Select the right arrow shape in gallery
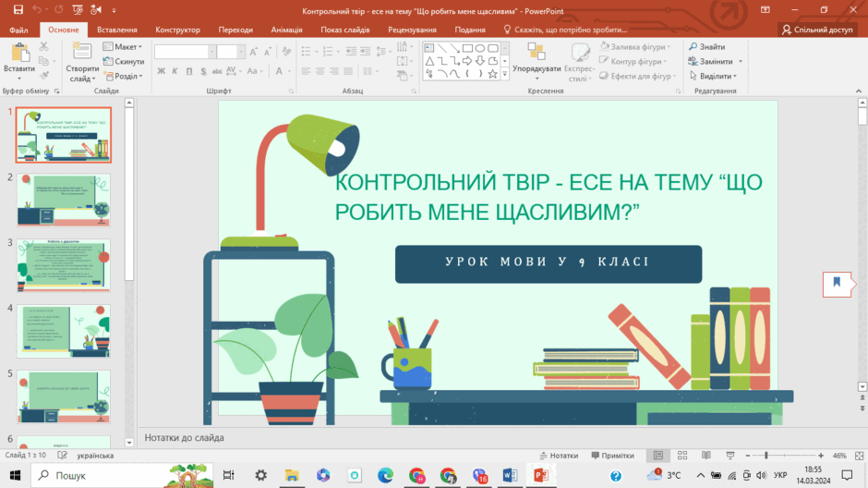Image resolution: width=868 pixels, height=488 pixels. pos(467,61)
